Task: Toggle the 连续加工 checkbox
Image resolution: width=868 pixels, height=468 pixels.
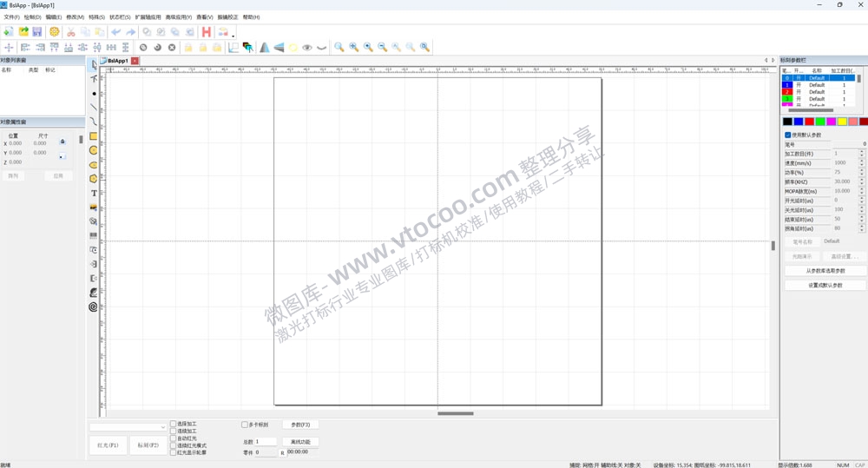Action: coord(174,431)
